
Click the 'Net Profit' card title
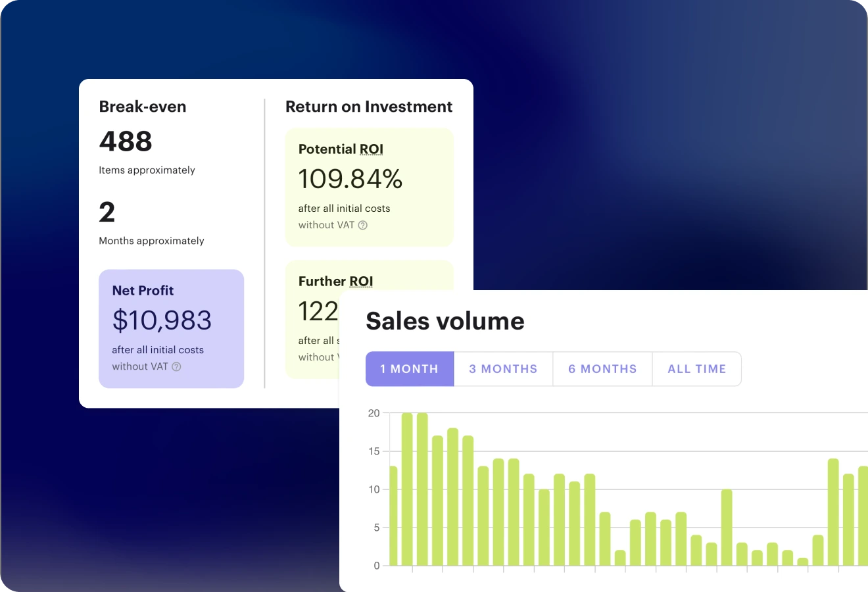coord(143,291)
